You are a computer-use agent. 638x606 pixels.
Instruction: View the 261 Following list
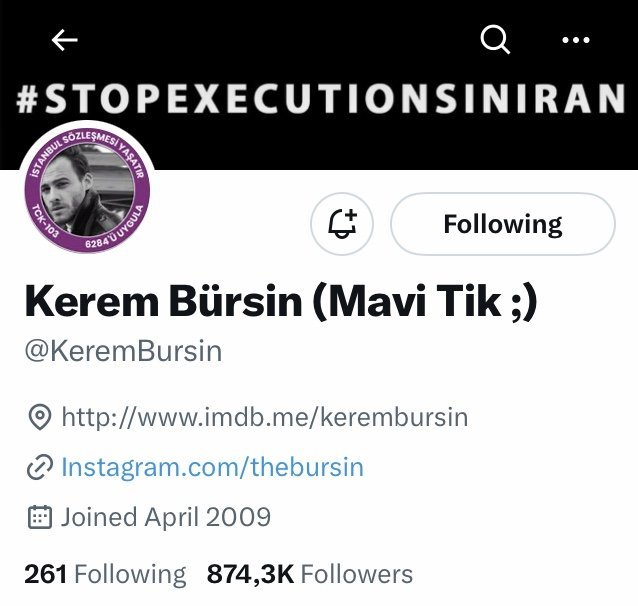coord(105,574)
